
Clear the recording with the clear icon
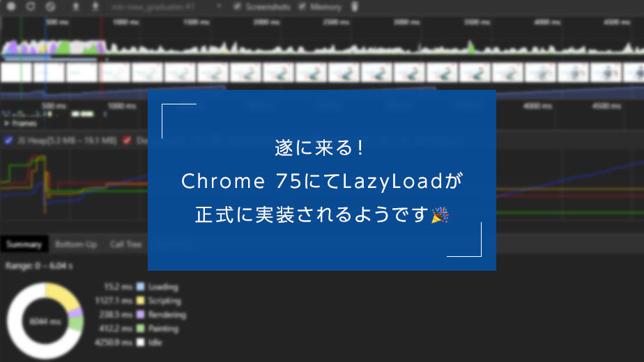coord(50,6)
